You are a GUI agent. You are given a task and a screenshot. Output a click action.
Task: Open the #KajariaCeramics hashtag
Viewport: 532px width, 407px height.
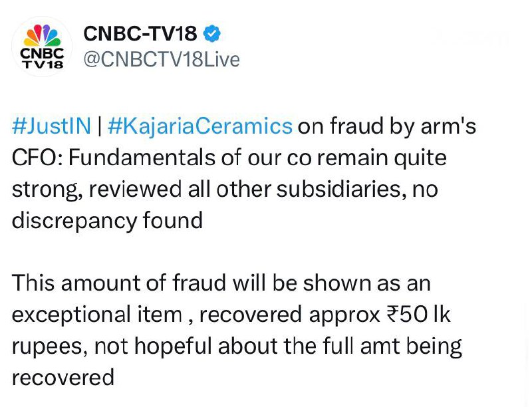[x=198, y=126]
